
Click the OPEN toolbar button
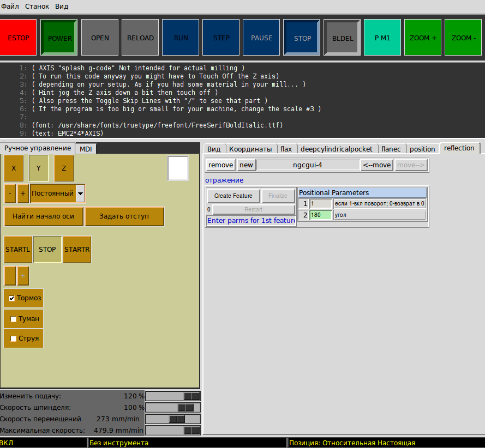100,38
